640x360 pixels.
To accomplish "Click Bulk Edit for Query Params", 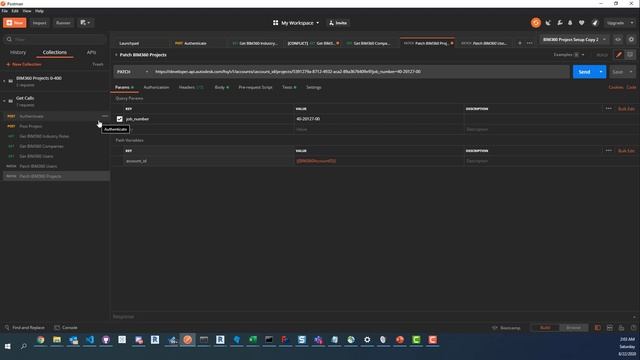I will (x=626, y=109).
